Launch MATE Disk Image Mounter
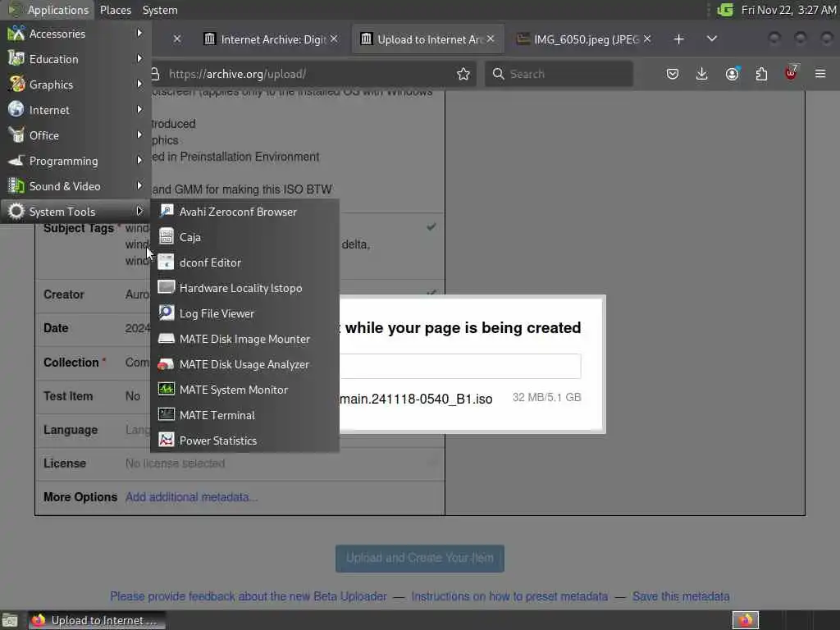840x630 pixels. click(244, 339)
